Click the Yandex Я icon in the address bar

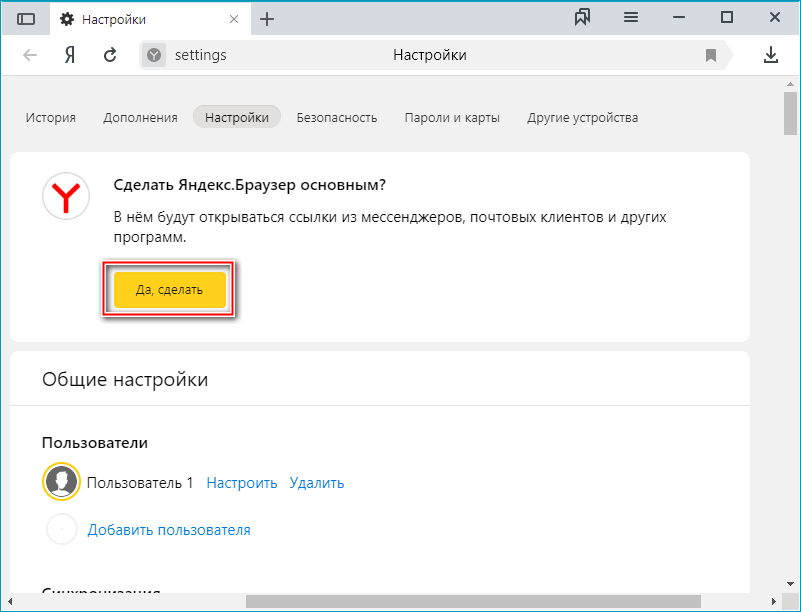[x=68, y=55]
